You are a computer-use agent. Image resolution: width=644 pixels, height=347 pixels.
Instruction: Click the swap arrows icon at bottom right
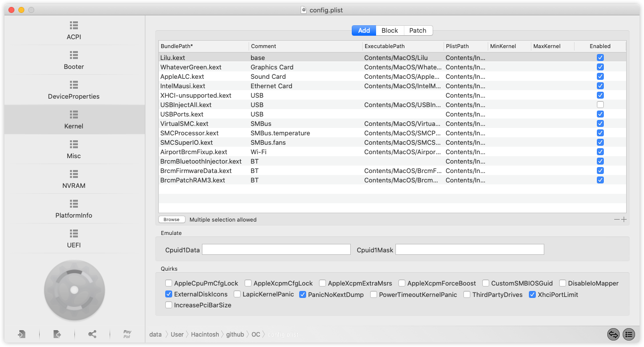613,335
